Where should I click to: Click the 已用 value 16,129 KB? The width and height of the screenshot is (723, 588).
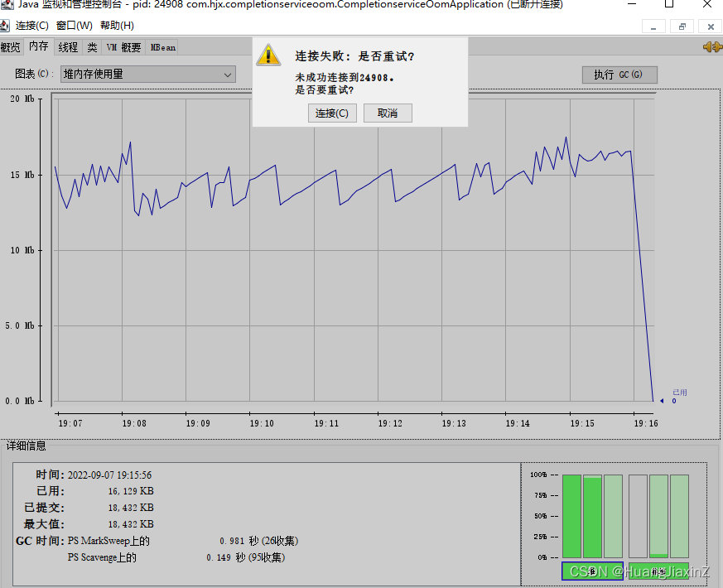pyautogui.click(x=131, y=491)
